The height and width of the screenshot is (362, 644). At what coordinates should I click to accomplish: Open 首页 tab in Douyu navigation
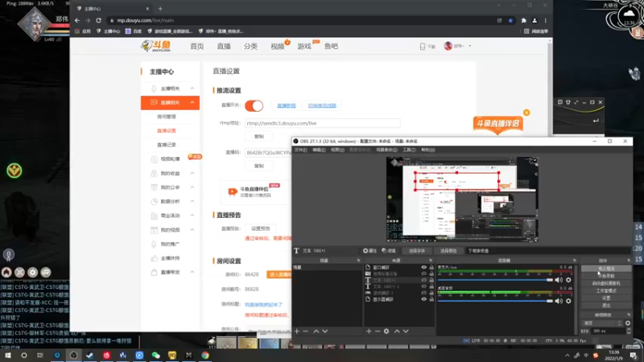196,47
